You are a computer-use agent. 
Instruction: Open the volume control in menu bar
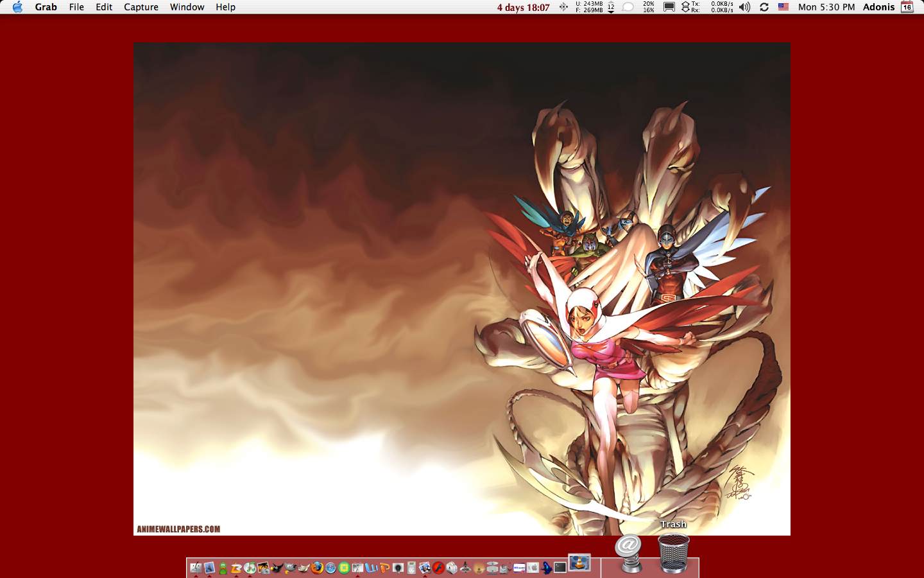point(744,7)
